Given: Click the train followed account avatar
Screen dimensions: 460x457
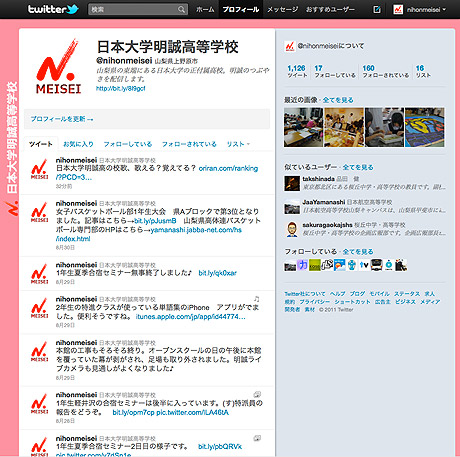Looking at the screenshot, I should point(376,265).
